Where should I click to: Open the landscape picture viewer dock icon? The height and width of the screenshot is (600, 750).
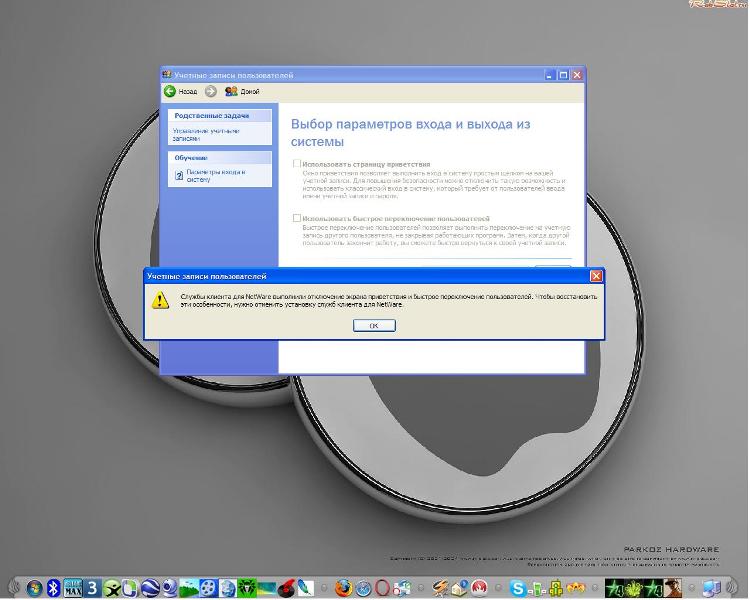[189, 588]
